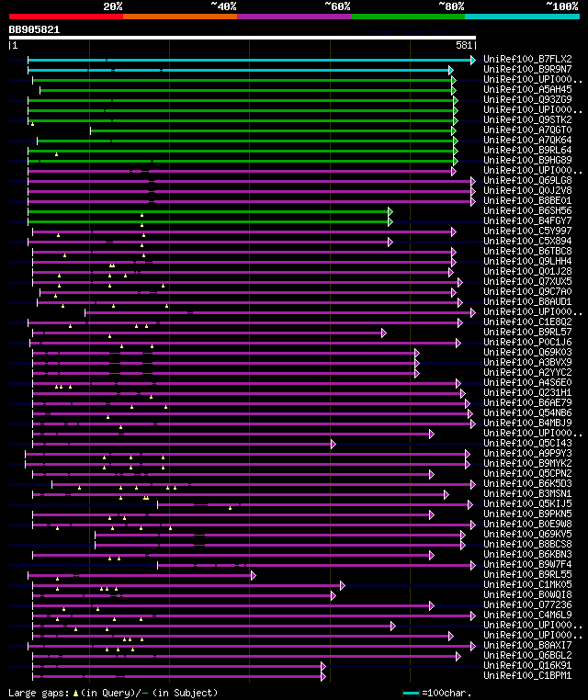Click the UniRef100_Q0J2V8 label
Screen dimensions: 588x700
point(527,190)
